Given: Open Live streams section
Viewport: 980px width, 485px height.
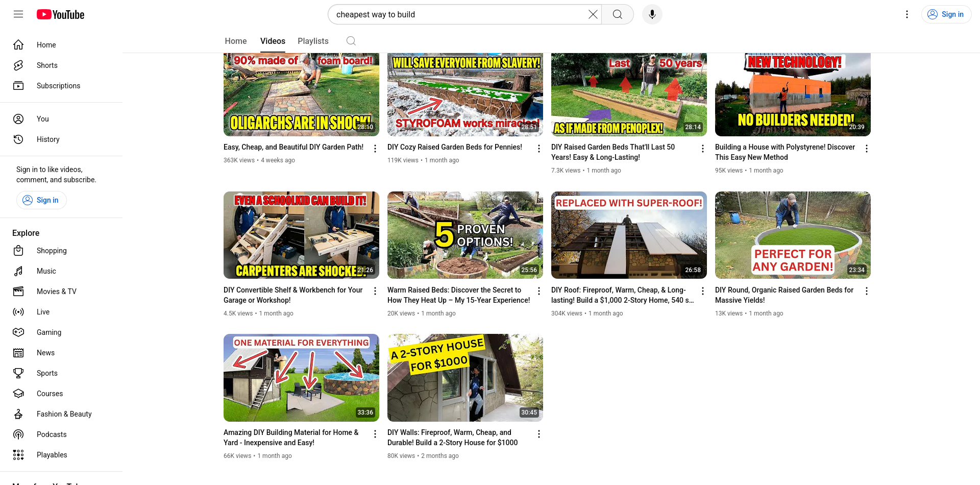Looking at the screenshot, I should pyautogui.click(x=61, y=312).
